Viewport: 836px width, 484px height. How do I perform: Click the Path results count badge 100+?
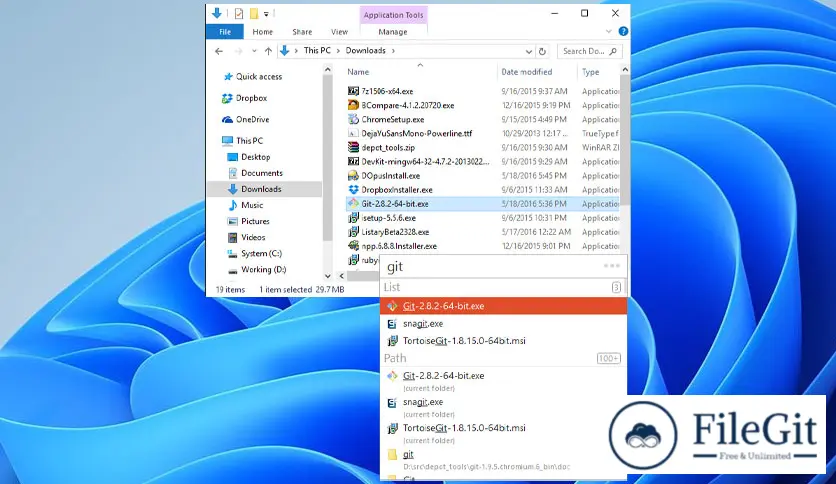[x=608, y=358]
